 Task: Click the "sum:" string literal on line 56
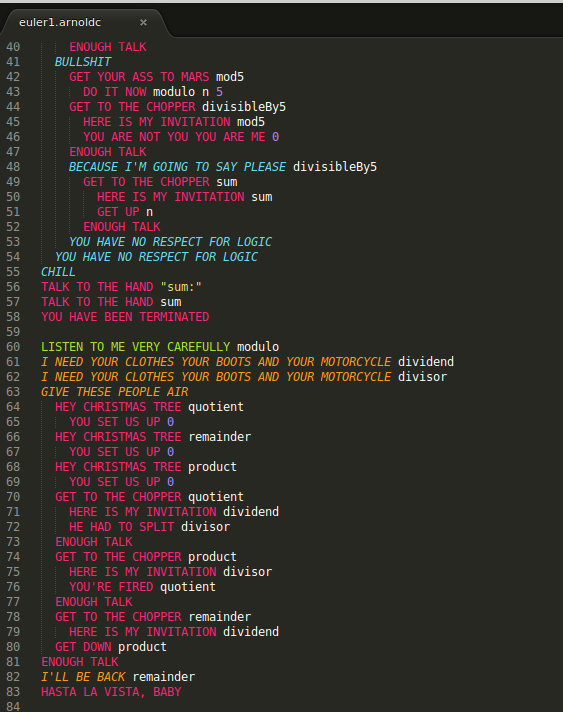tap(181, 287)
